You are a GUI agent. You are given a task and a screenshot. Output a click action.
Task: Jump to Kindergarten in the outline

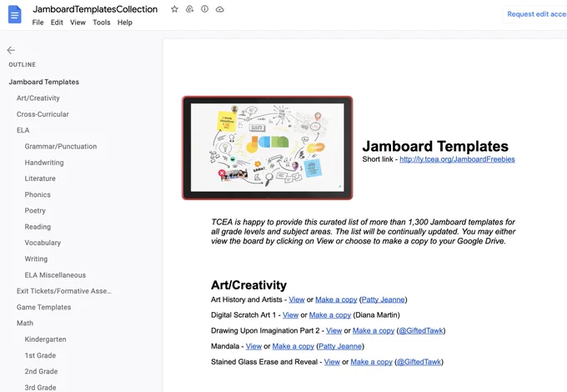tap(46, 339)
